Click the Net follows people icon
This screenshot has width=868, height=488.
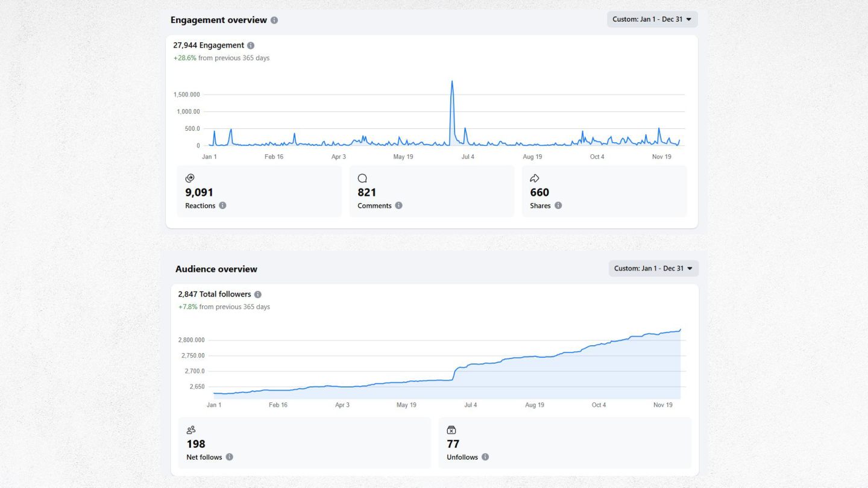[x=191, y=430]
